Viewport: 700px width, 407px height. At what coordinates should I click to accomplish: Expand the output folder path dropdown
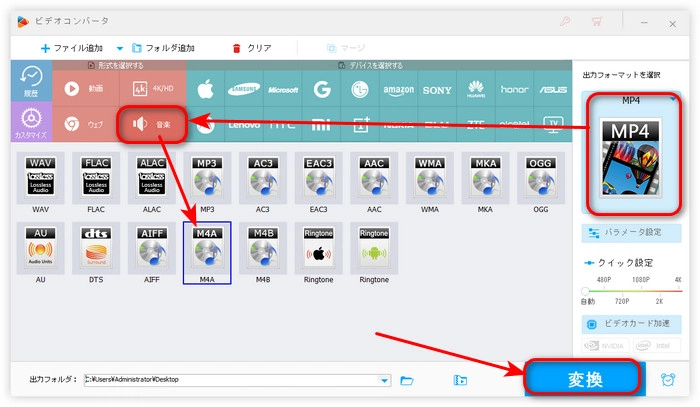point(385,380)
